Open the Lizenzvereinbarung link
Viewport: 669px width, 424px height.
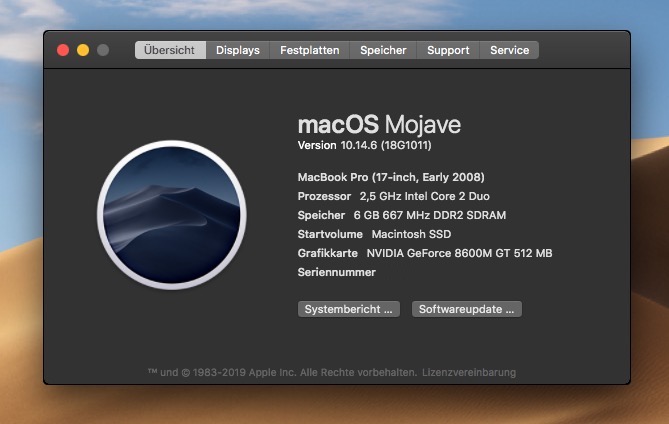(469, 372)
